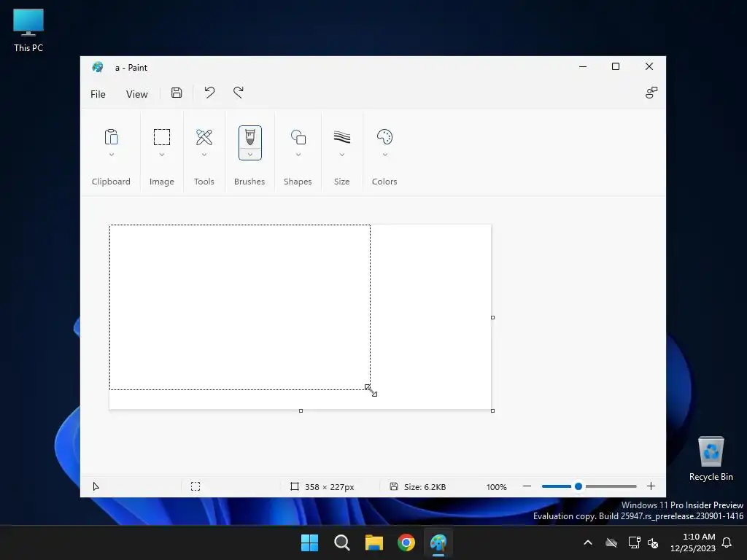Click the Colors label
This screenshot has height=560, width=747.
[384, 182]
